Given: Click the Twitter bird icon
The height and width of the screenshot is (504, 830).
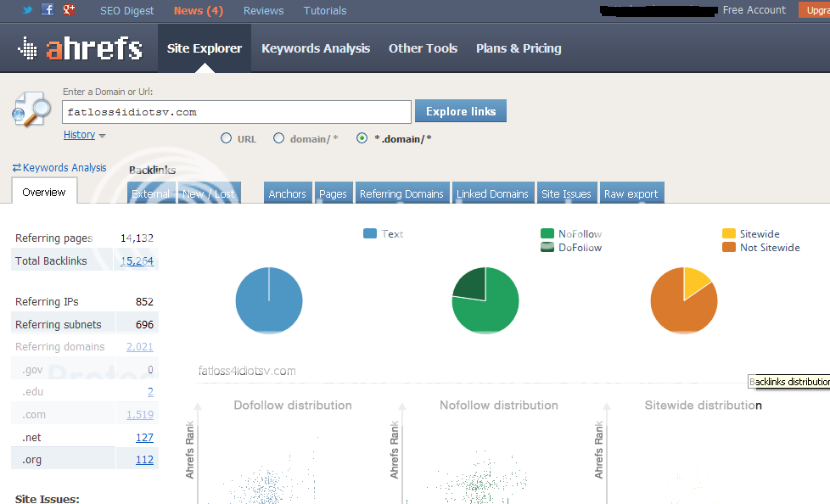Looking at the screenshot, I should [x=27, y=10].
